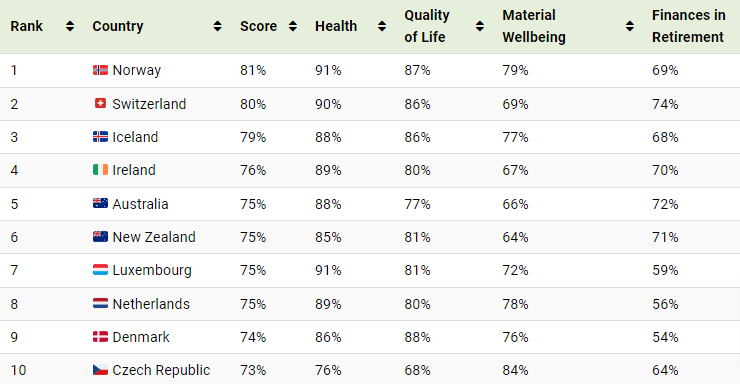Click the Czech Republic flag
Image resolution: width=740 pixels, height=384 pixels.
tap(100, 370)
